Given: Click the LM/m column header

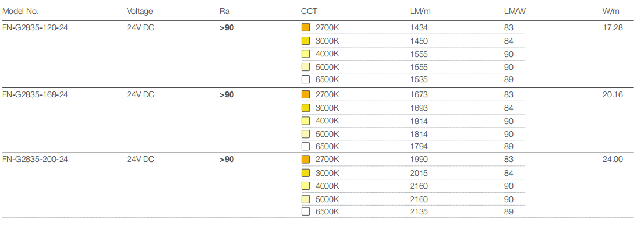Looking at the screenshot, I should [420, 11].
